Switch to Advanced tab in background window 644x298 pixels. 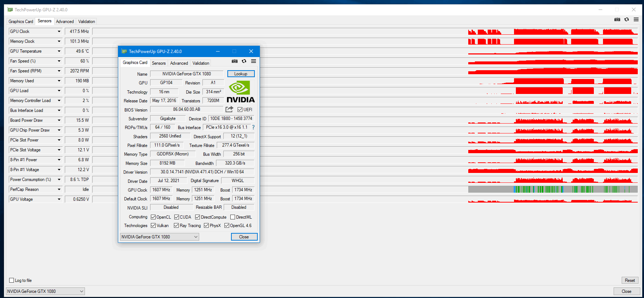point(65,22)
